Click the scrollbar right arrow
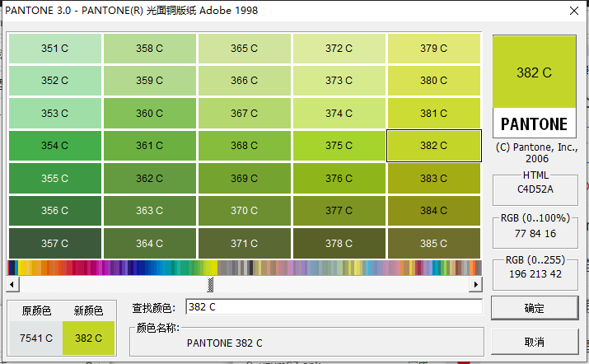 475,284
